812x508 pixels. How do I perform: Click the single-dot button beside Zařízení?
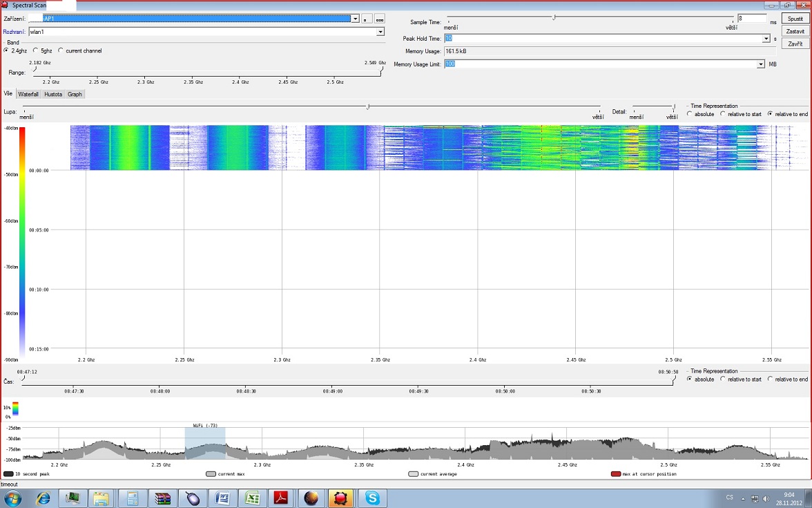tap(367, 19)
